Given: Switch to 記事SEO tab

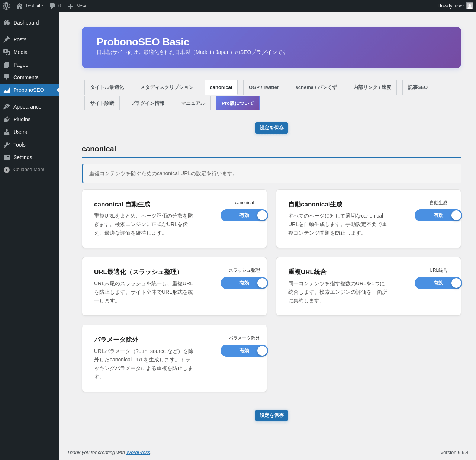Looking at the screenshot, I should [418, 87].
